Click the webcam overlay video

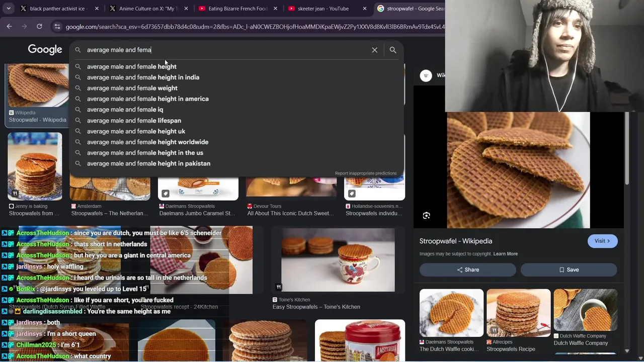pos(544,56)
